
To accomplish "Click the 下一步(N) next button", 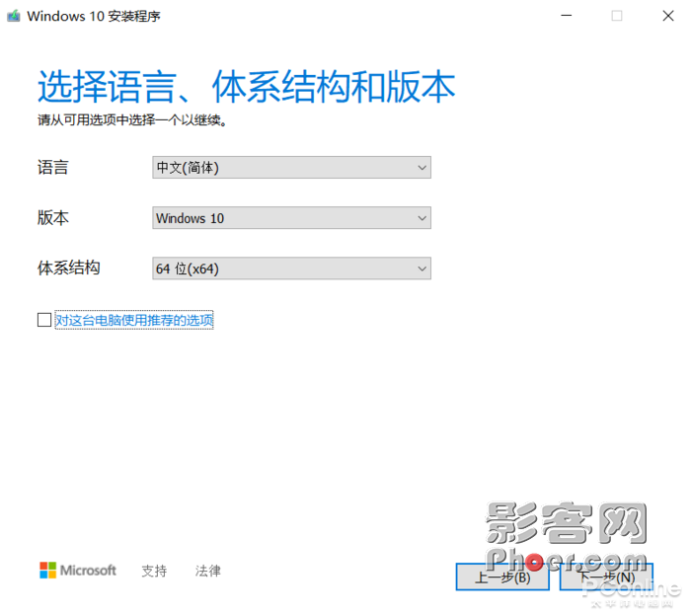I will click(x=606, y=577).
